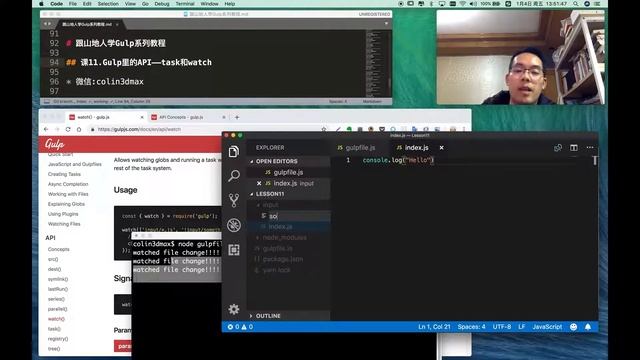The width and height of the screenshot is (640, 360).
Task: Open Creating Tasks docs link
Action: click(64, 174)
